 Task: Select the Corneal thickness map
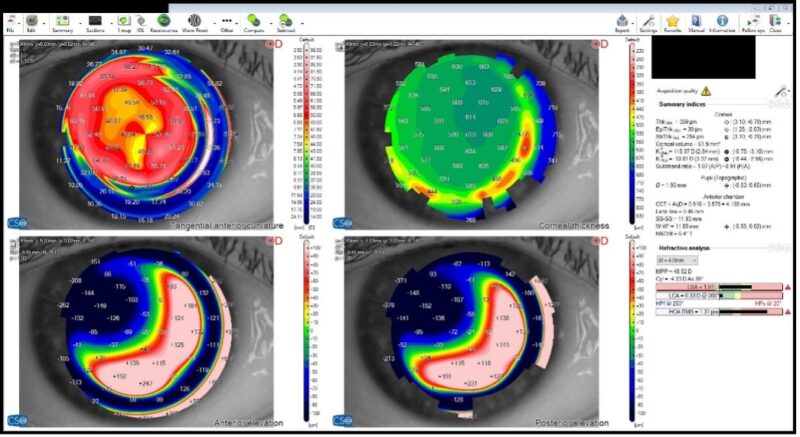(x=471, y=135)
